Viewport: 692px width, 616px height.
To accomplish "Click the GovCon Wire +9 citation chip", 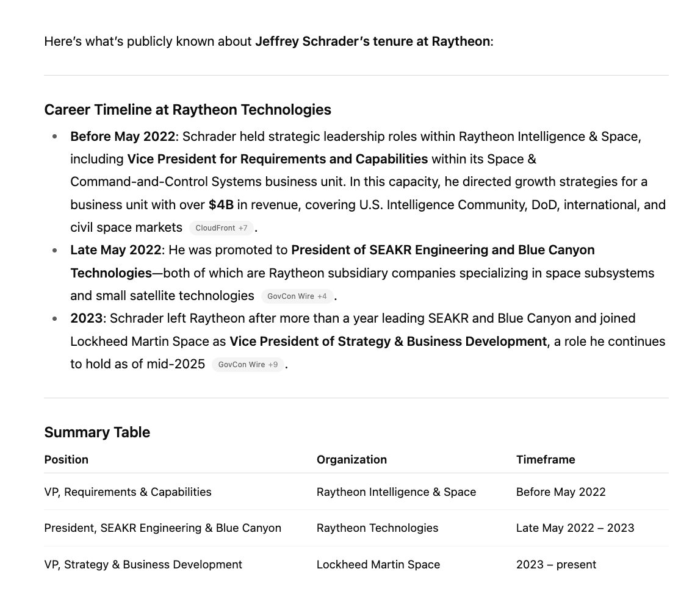I will click(248, 365).
